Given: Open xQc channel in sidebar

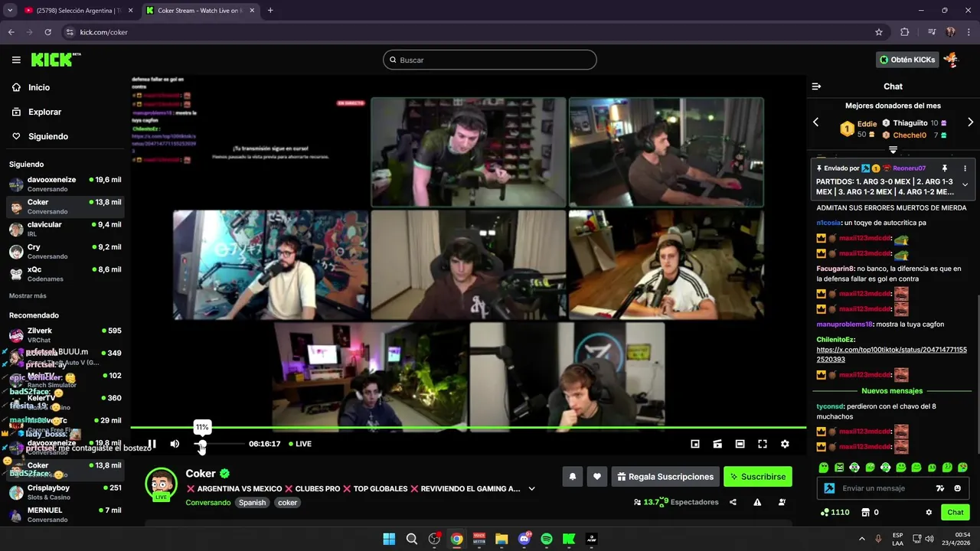Looking at the screenshot, I should click(x=65, y=274).
